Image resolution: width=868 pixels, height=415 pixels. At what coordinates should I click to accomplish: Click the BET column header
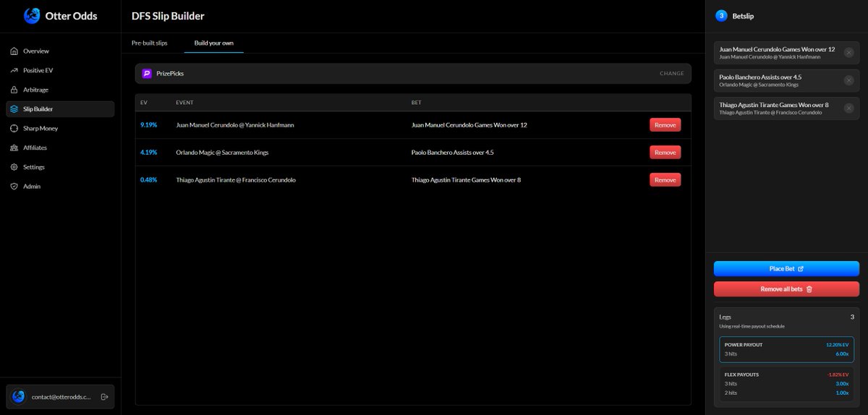click(x=417, y=103)
